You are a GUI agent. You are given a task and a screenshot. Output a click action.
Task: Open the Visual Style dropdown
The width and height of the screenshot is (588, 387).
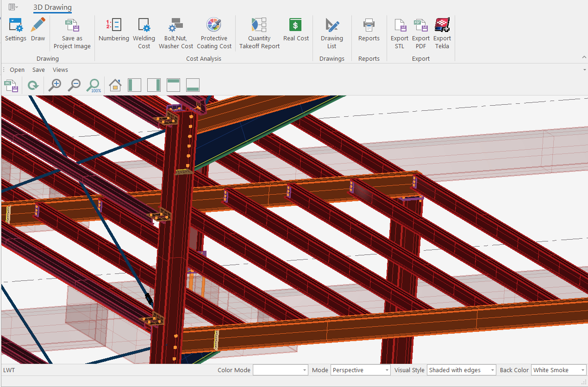click(491, 370)
